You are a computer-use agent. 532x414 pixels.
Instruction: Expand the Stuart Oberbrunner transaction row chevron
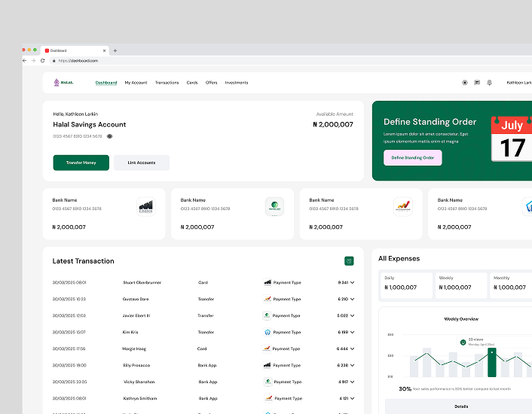352,282
